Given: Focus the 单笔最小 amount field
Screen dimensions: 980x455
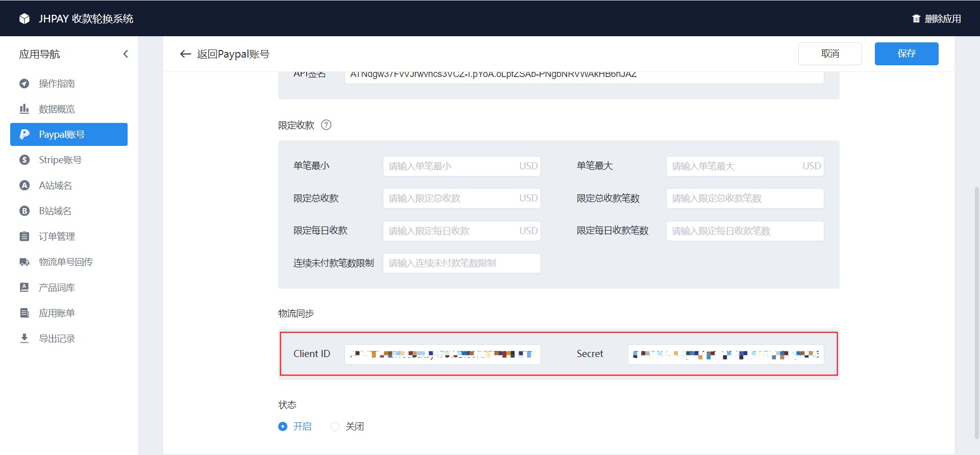Looking at the screenshot, I should [x=461, y=166].
